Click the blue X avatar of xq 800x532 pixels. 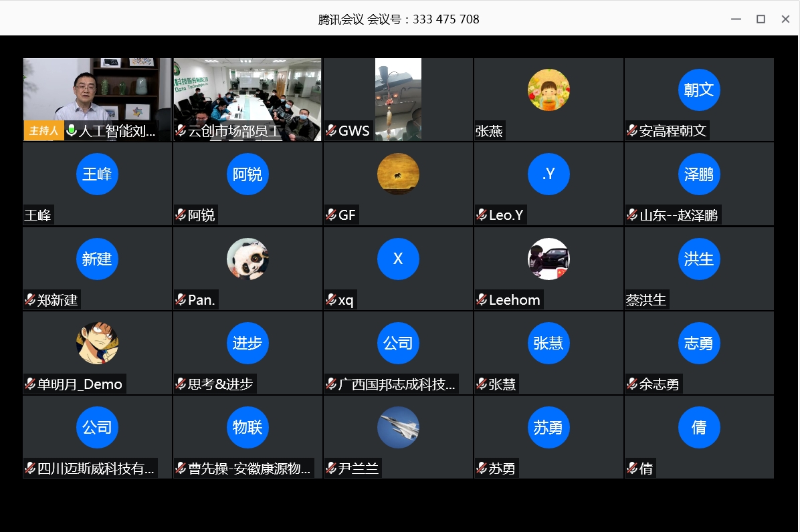point(398,259)
